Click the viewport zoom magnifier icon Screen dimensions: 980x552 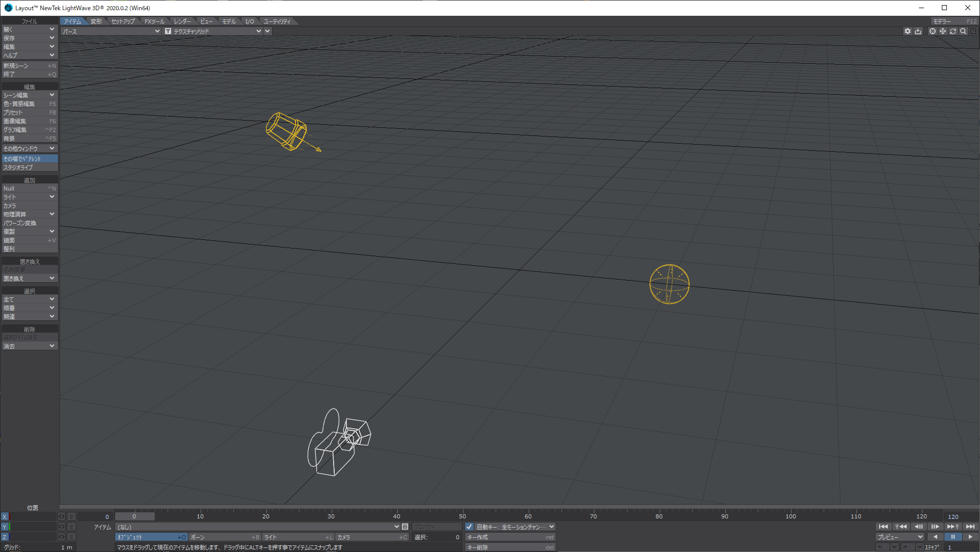963,31
